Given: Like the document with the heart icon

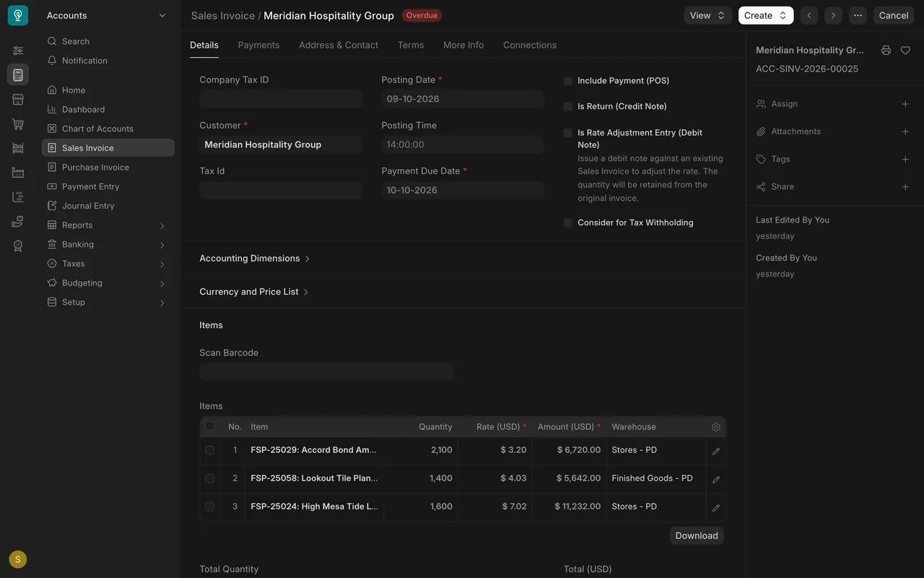Looking at the screenshot, I should coord(905,51).
